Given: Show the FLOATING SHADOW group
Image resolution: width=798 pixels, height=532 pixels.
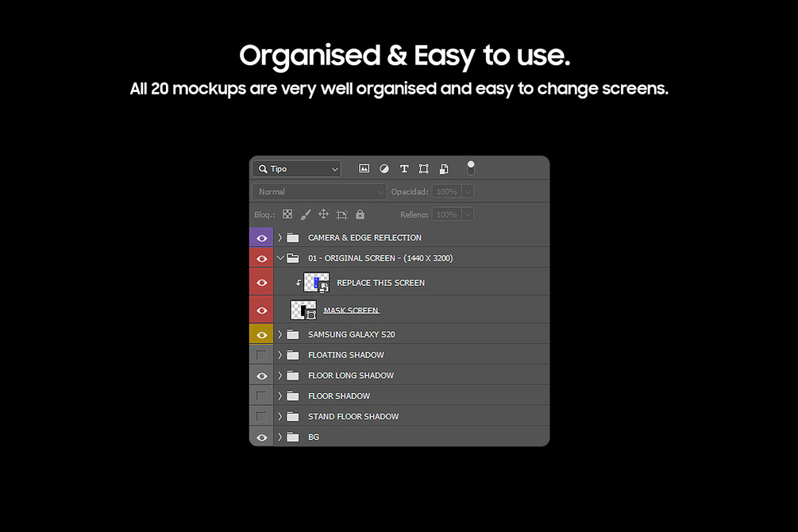Looking at the screenshot, I should [x=261, y=355].
